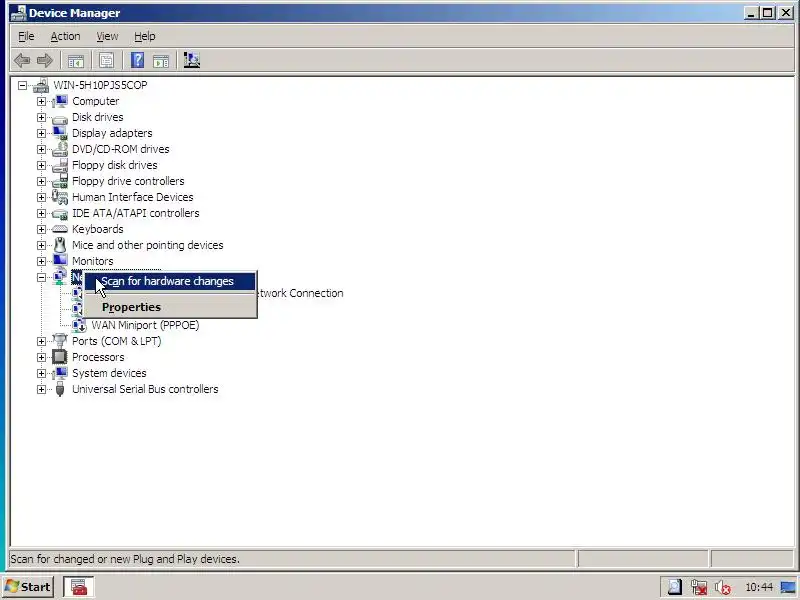The height and width of the screenshot is (600, 800).
Task: Select the Monitors label
Action: (93, 261)
